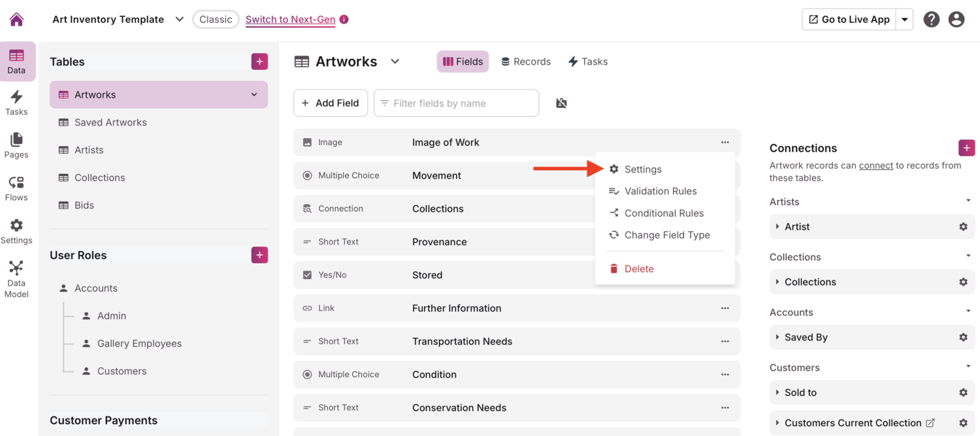The height and width of the screenshot is (436, 980).
Task: Click the Add Field button
Action: coord(331,103)
